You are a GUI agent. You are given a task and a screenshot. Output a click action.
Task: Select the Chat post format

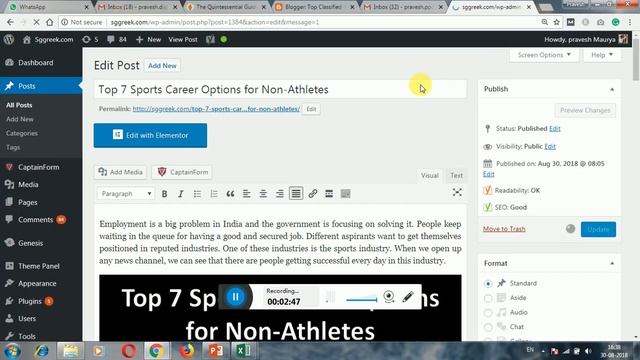click(488, 327)
